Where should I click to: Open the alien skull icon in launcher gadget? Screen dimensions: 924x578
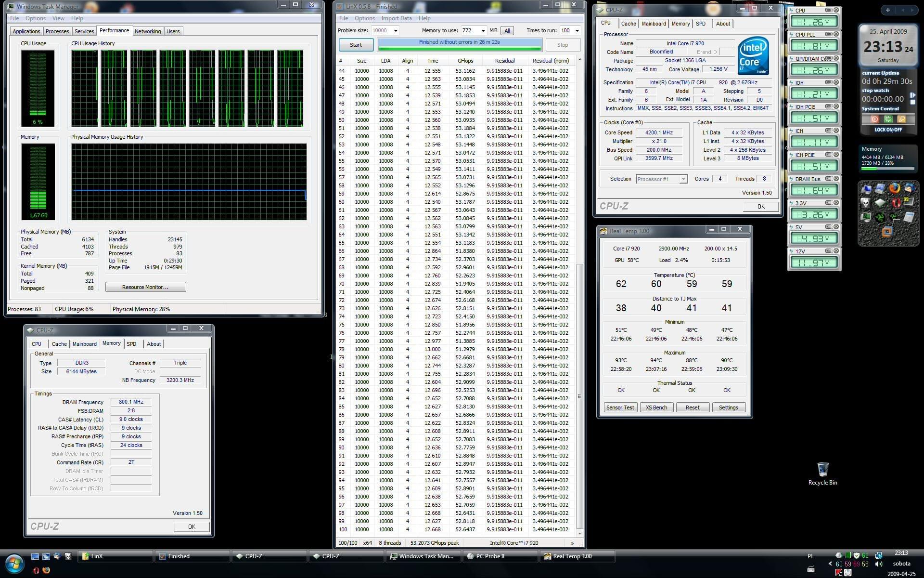point(866,203)
